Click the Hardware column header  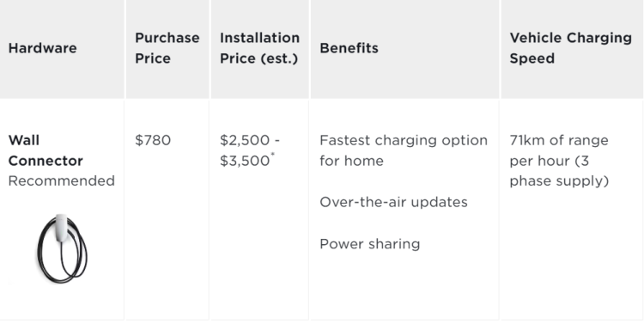tap(42, 48)
